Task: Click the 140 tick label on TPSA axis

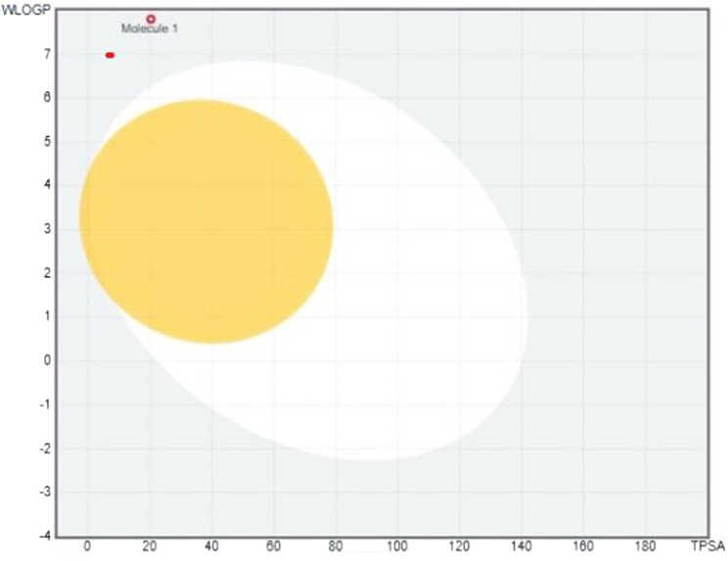Action: [522, 545]
